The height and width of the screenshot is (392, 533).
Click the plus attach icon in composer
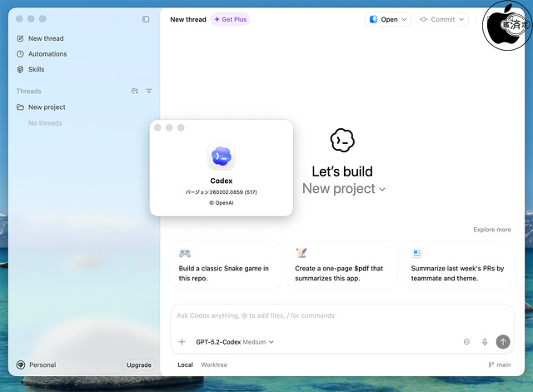[182, 342]
